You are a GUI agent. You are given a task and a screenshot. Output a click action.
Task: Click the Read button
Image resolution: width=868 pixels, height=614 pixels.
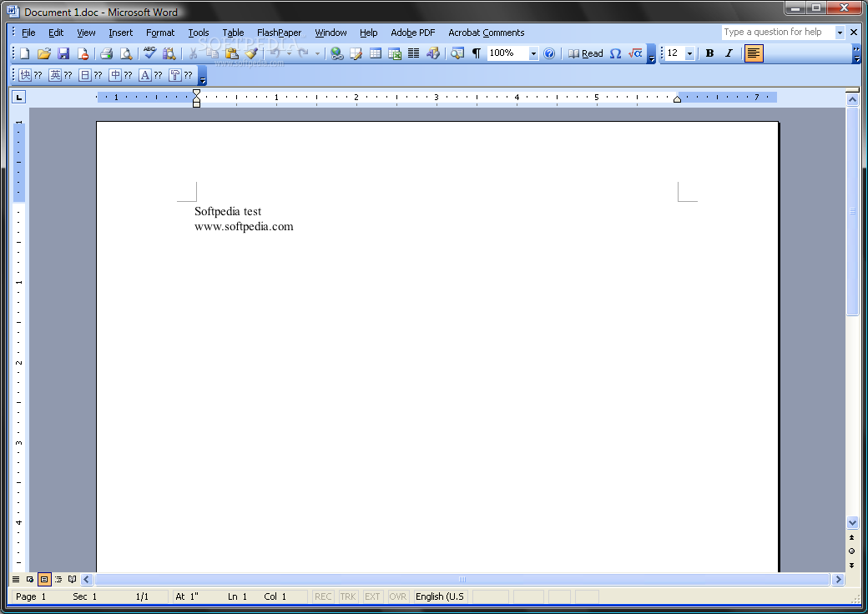(586, 53)
